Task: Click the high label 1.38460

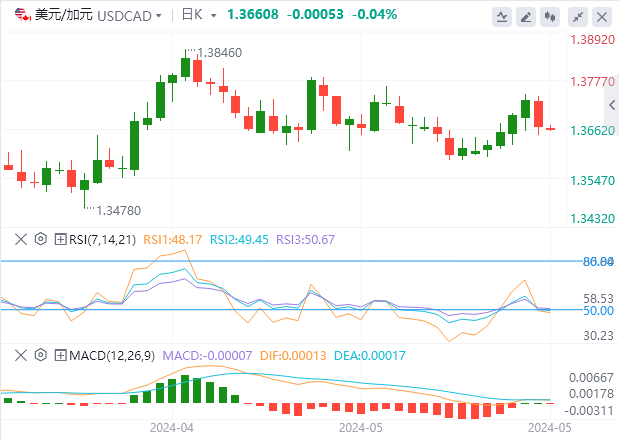Action: pyautogui.click(x=219, y=53)
